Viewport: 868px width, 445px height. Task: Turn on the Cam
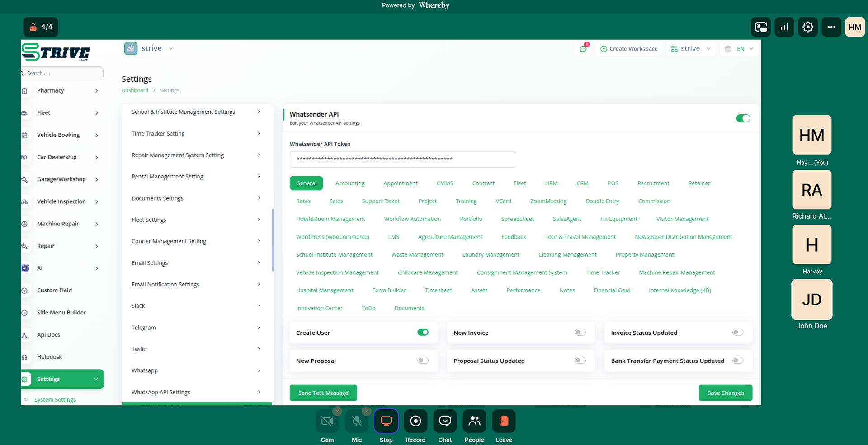(327, 421)
